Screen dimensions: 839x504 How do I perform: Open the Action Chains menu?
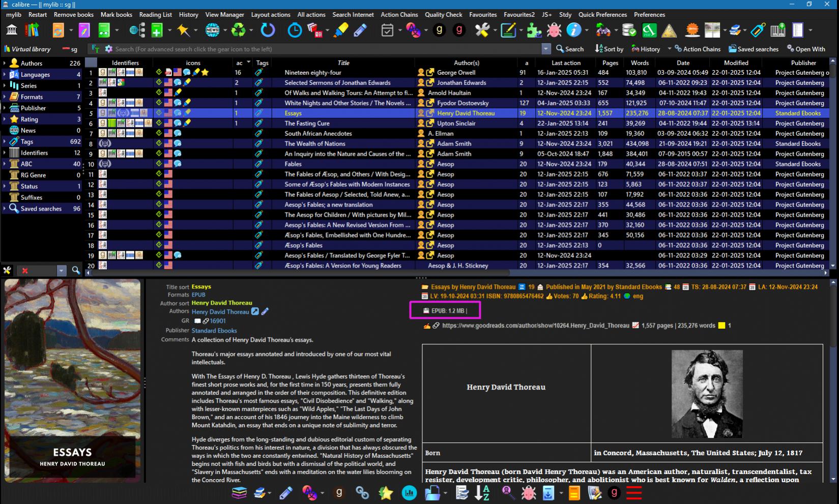399,15
